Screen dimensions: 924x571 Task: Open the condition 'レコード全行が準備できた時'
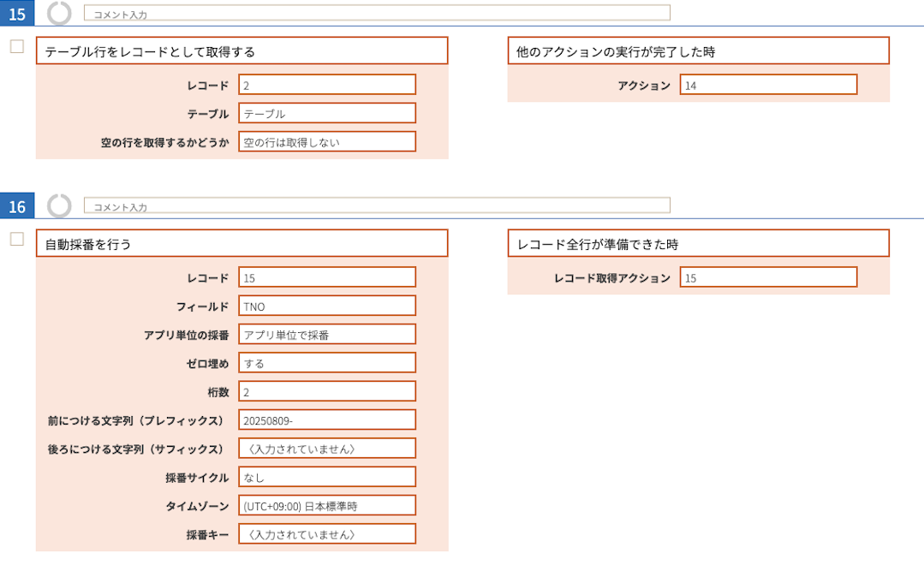coord(698,243)
